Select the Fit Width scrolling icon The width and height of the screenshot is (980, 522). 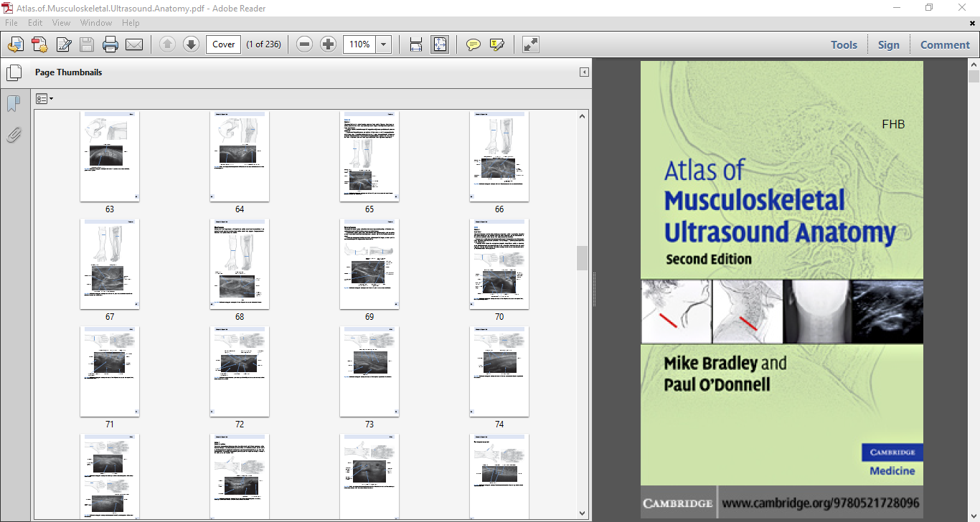pyautogui.click(x=416, y=44)
